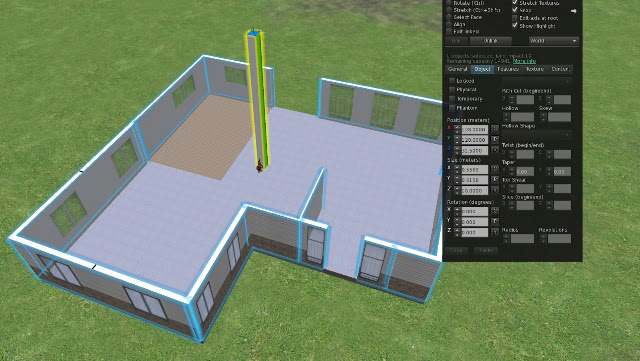The height and width of the screenshot is (361, 640).
Task: Adjust the Size Z stepper arrows
Action: point(457,190)
